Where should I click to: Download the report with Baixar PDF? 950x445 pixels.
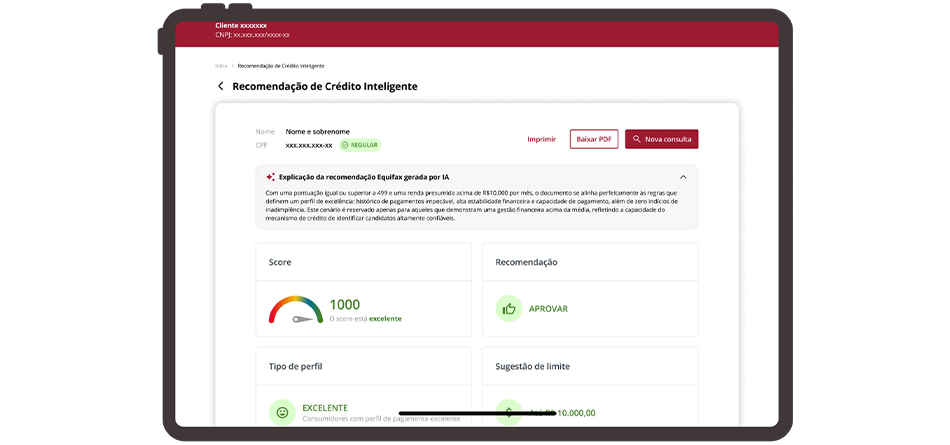[x=594, y=139]
